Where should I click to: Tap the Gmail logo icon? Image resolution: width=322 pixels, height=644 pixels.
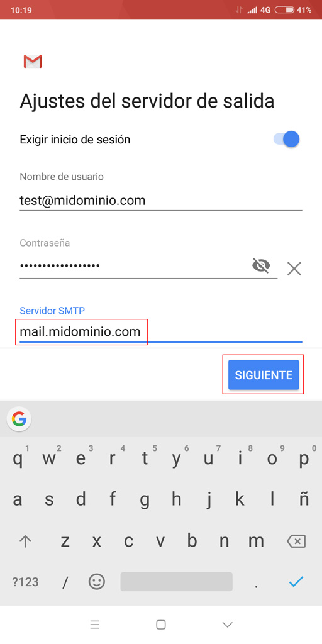point(33,62)
